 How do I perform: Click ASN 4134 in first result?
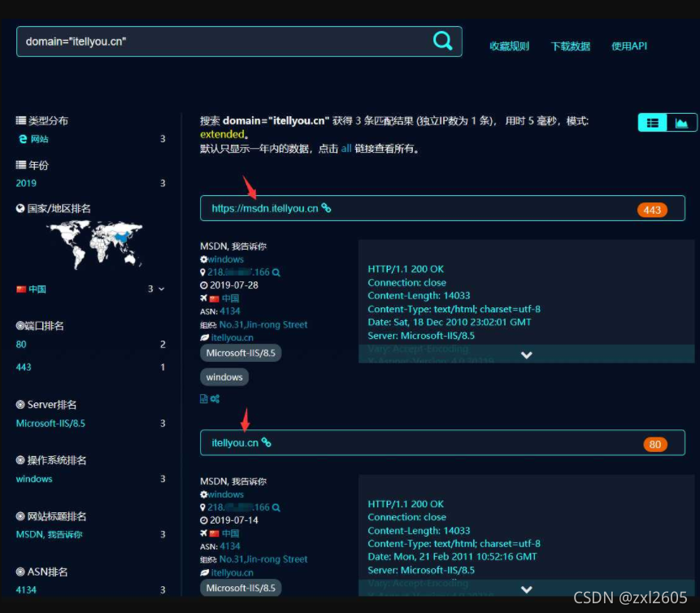(x=230, y=311)
